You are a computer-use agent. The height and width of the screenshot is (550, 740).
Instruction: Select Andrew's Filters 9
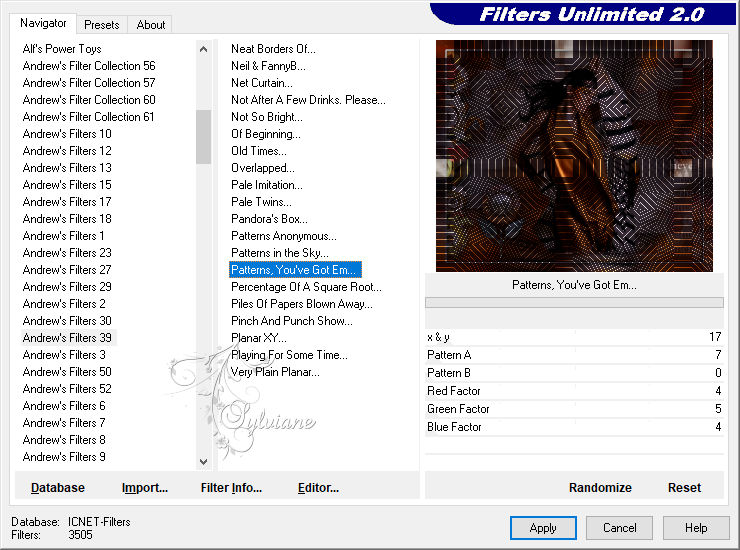click(x=64, y=457)
